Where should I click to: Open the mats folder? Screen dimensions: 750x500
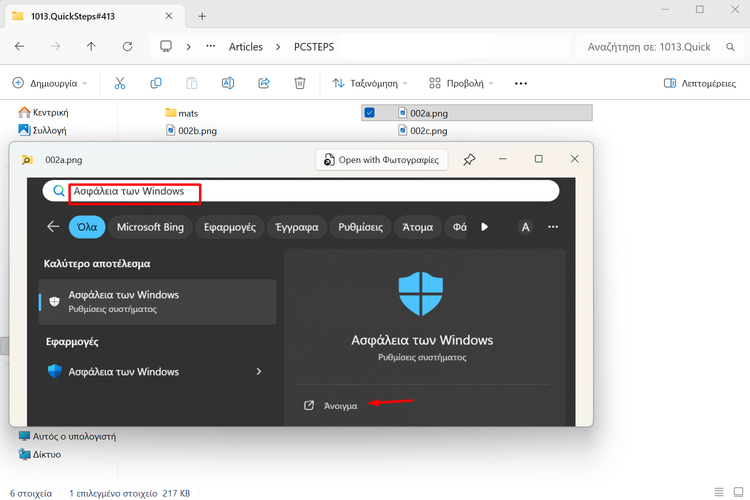click(x=187, y=113)
